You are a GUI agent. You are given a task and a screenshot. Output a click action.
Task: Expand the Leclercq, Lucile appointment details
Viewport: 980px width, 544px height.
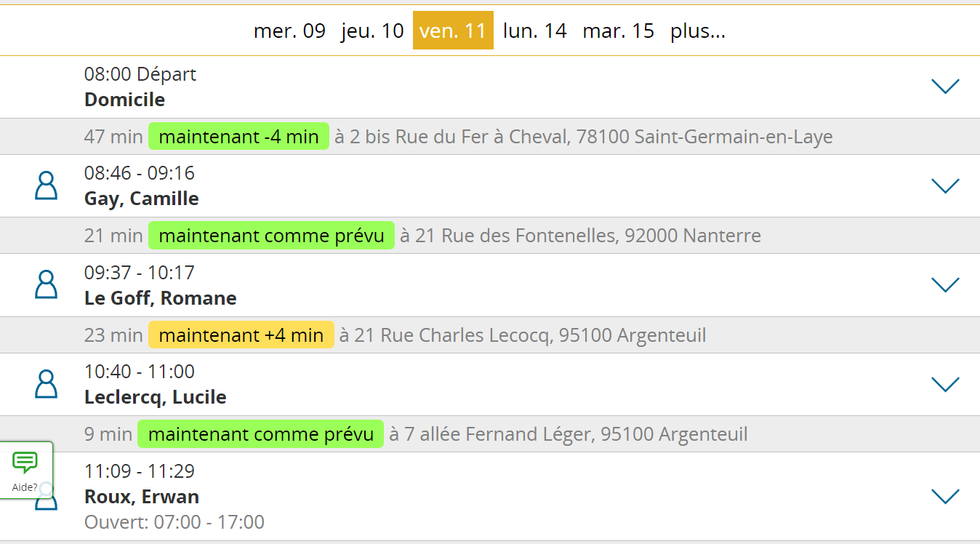click(945, 383)
